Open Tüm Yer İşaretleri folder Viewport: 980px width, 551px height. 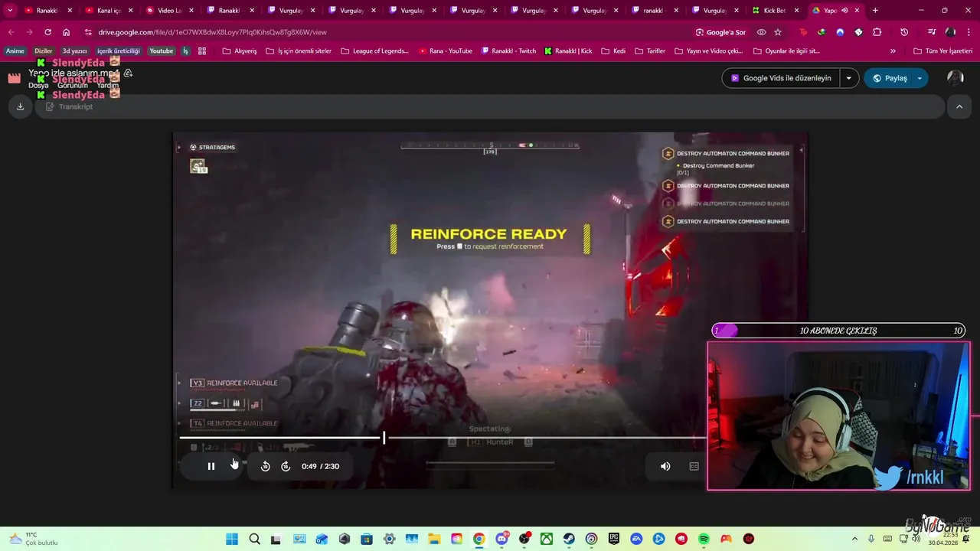[943, 51]
